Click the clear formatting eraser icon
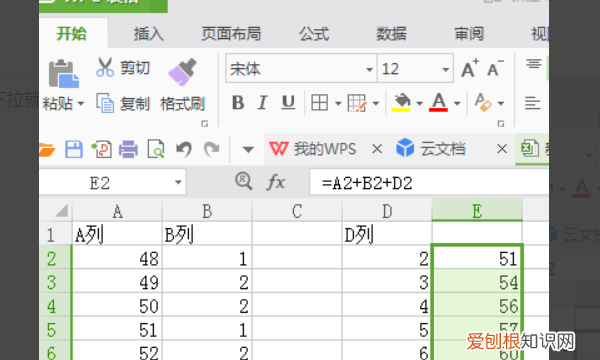This screenshot has width=600, height=360. pyautogui.click(x=483, y=103)
